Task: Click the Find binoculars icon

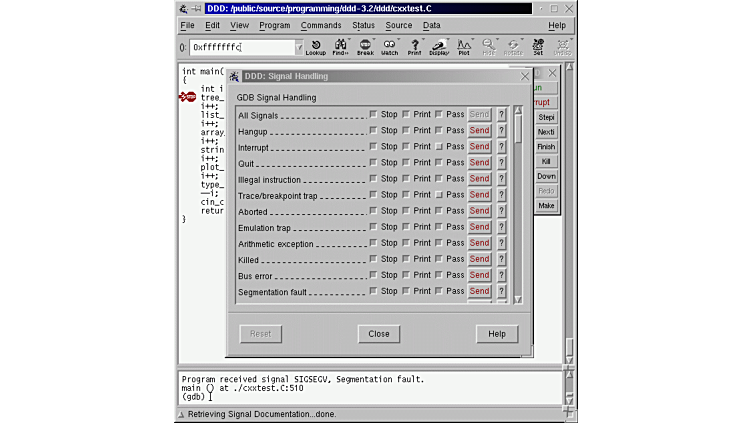Action: pyautogui.click(x=340, y=46)
